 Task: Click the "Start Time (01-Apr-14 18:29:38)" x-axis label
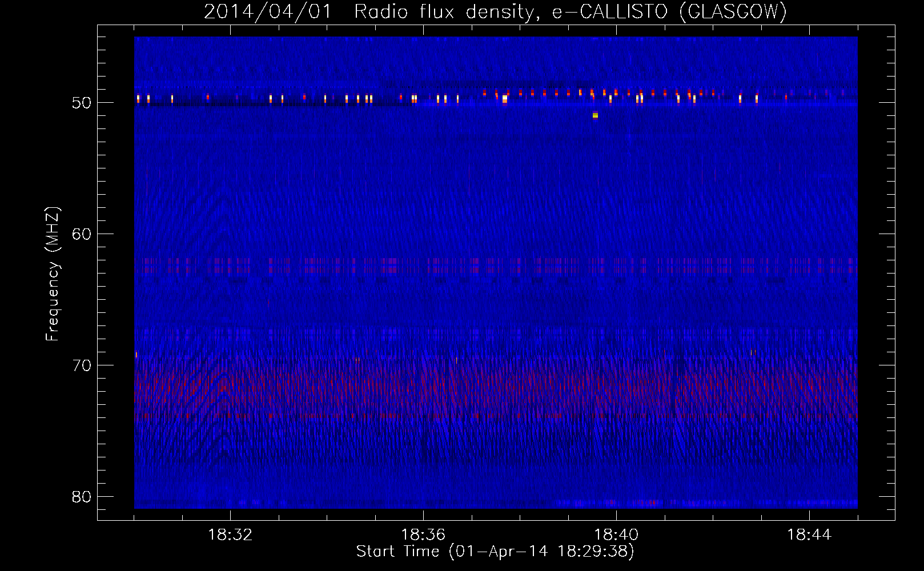tap(495, 552)
